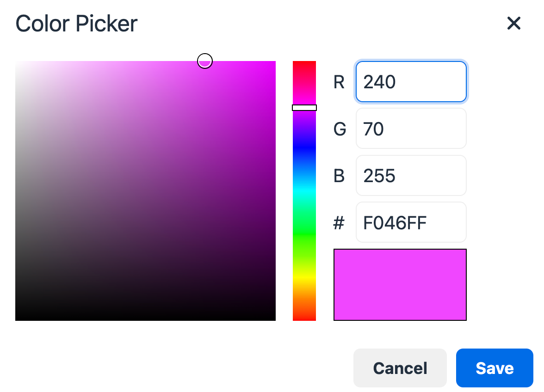Select green on the hue strip

point(304,233)
